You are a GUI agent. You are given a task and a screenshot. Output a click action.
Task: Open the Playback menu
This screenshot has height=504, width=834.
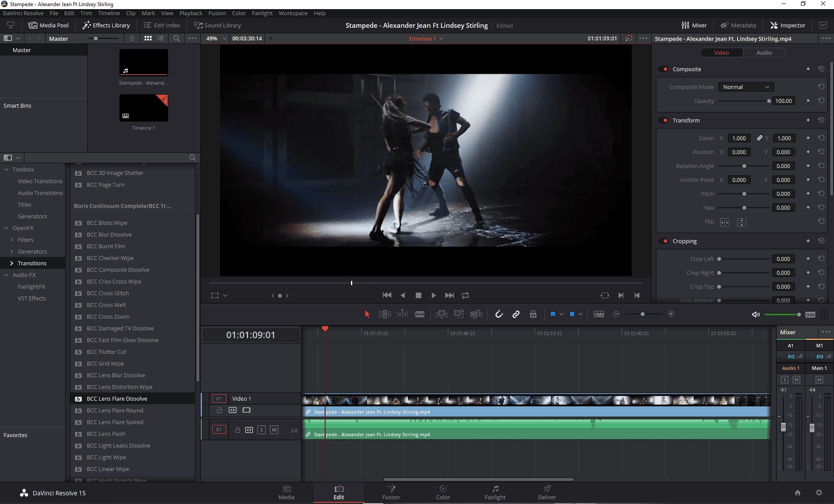point(191,13)
